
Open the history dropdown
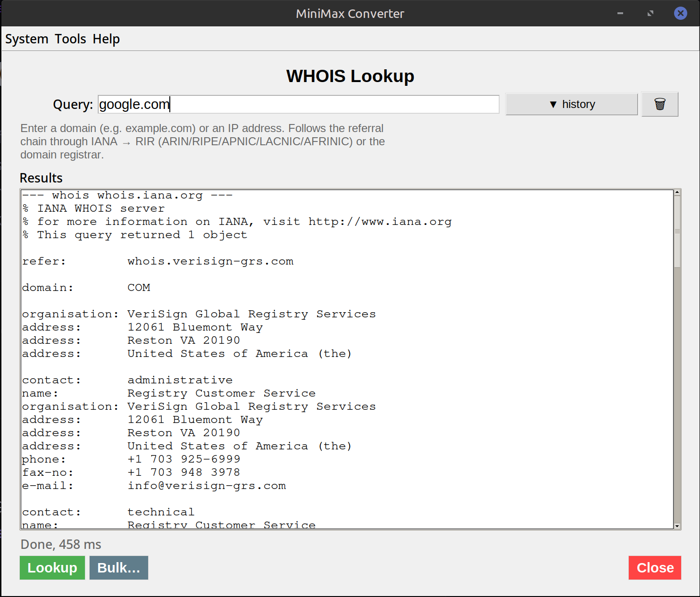572,104
